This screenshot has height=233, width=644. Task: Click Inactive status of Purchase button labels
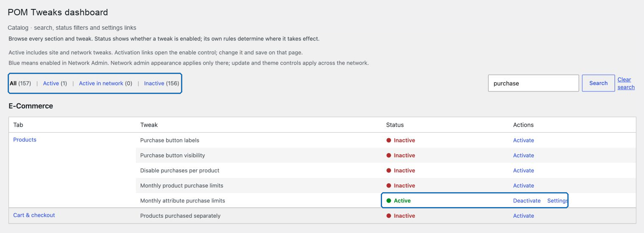(x=404, y=140)
